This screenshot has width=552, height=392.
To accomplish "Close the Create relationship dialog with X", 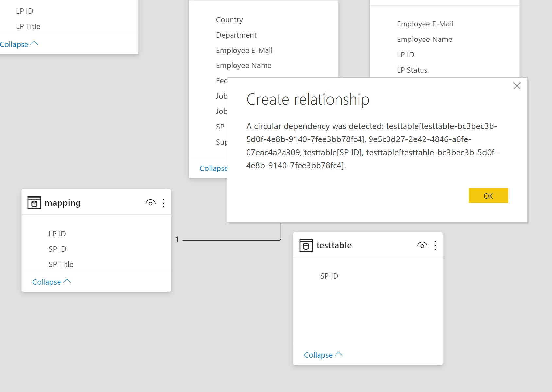I will pos(517,86).
